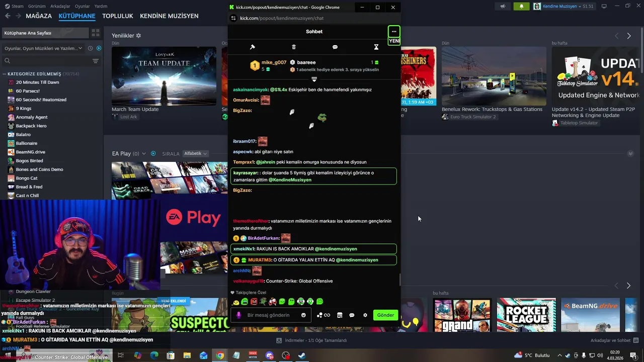Open the KENDİNE MUZİSYEN profile tab
This screenshot has height=362, width=644.
click(169, 16)
